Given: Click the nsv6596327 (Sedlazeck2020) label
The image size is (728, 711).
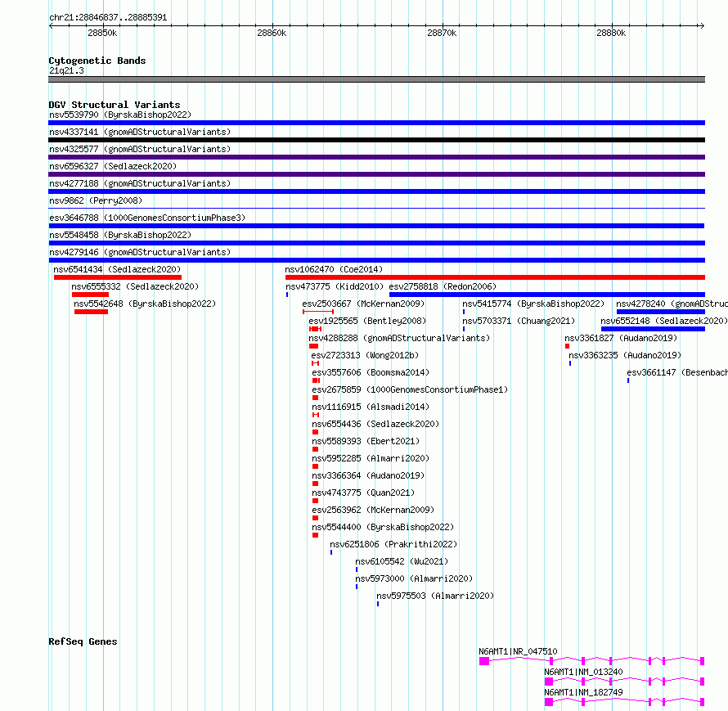Looking at the screenshot, I should point(113,166).
